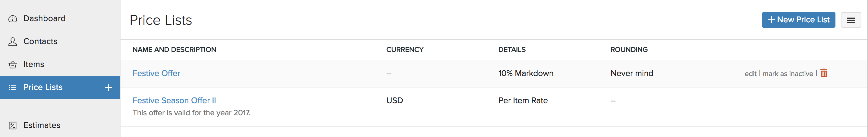Open the Festive Offer price list
Viewport: 868px width, 137px height.
tap(156, 73)
